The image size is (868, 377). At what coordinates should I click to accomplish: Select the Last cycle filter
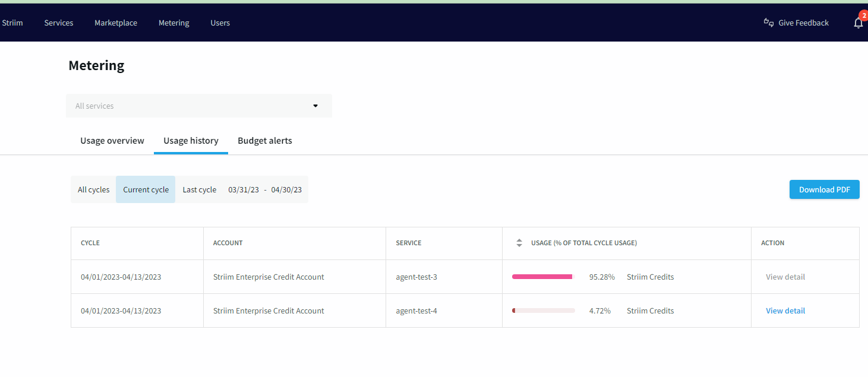tap(200, 189)
